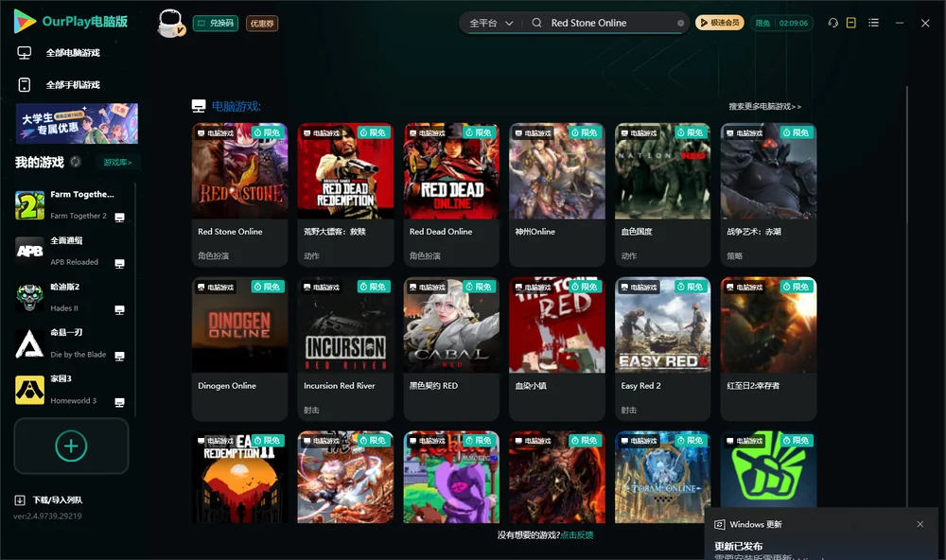
Task: Click the OurPlay logo icon
Action: (25, 22)
